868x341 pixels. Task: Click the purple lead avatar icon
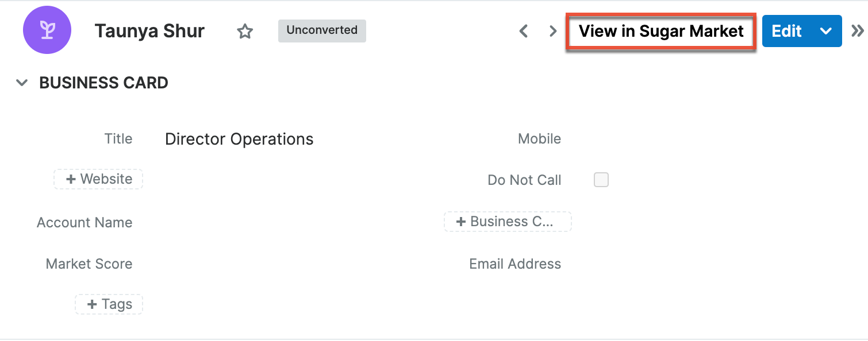coord(47,31)
